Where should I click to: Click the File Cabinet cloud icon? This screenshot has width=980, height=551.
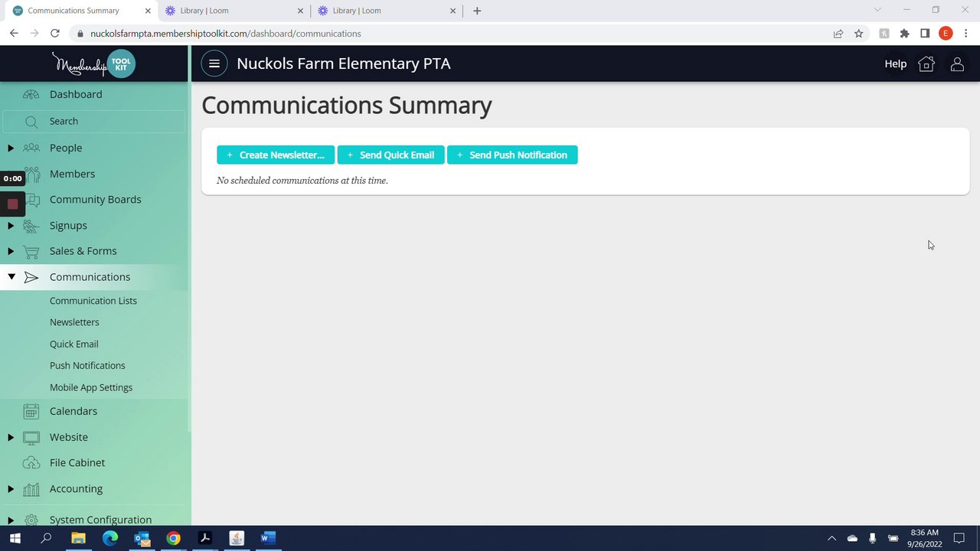(x=31, y=463)
